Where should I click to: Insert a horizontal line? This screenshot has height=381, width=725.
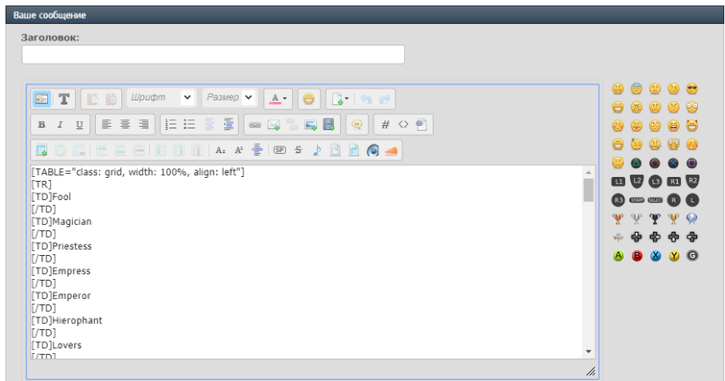pyautogui.click(x=258, y=150)
